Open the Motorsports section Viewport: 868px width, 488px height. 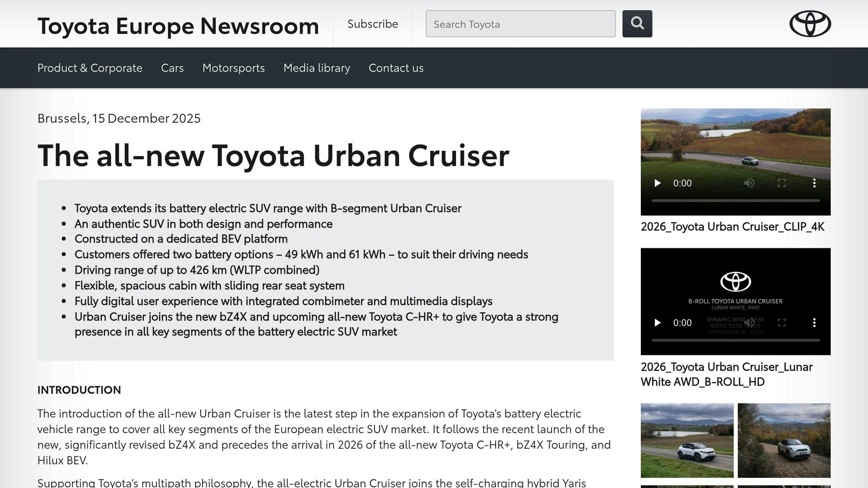(x=234, y=68)
